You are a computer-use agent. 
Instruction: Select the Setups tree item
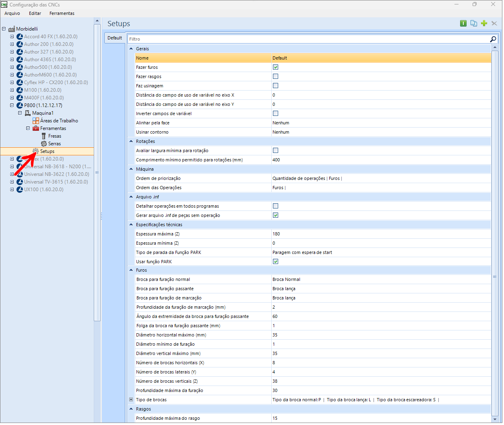[47, 151]
